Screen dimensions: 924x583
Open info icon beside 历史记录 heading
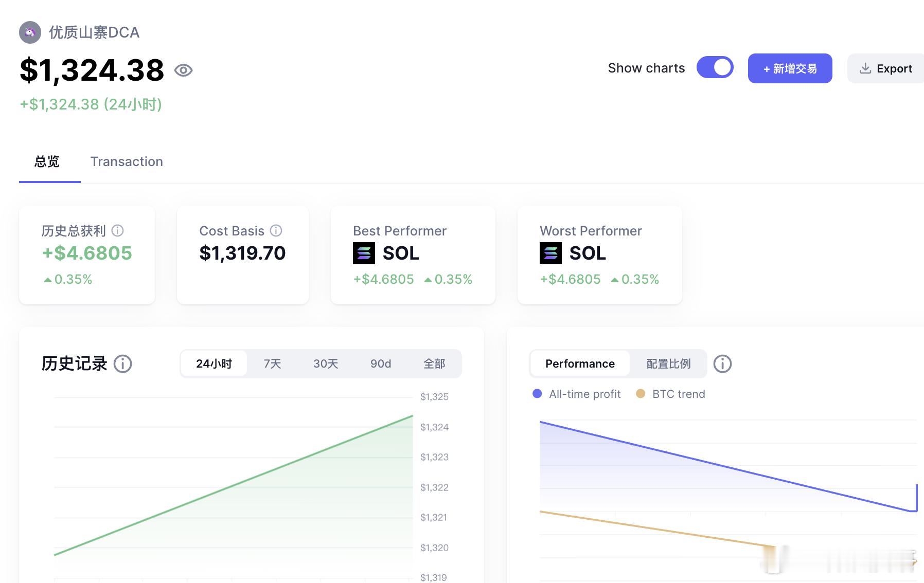[122, 364]
